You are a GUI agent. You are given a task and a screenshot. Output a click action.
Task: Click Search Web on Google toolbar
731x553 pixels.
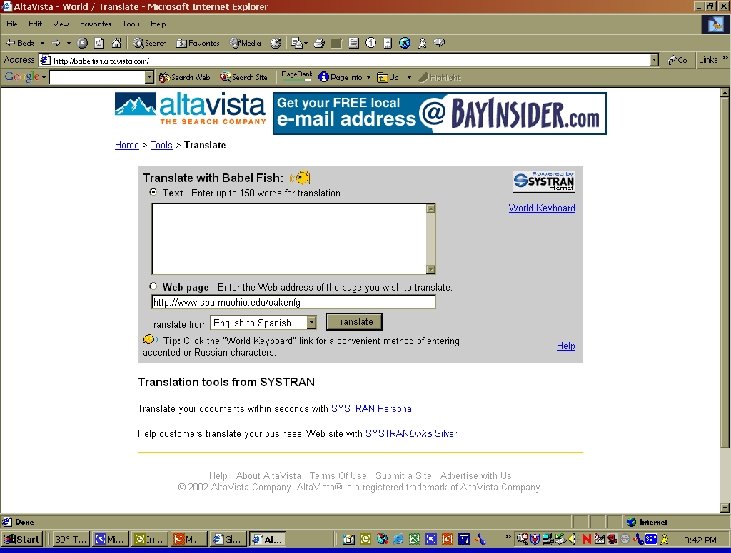point(185,77)
